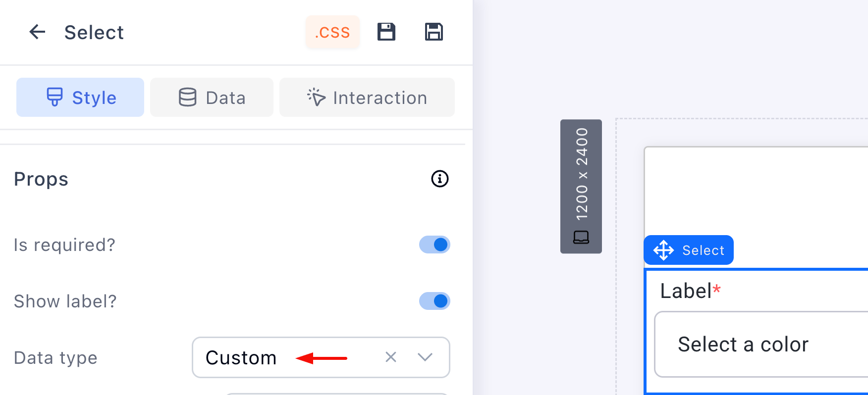Click the back arrow next to Select
The image size is (868, 395).
click(x=37, y=32)
